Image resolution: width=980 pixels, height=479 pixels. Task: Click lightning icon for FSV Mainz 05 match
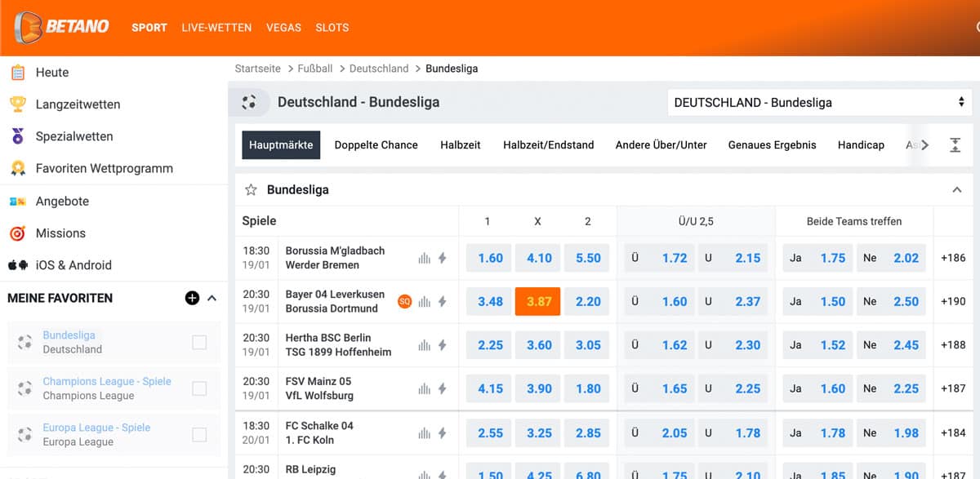point(442,388)
